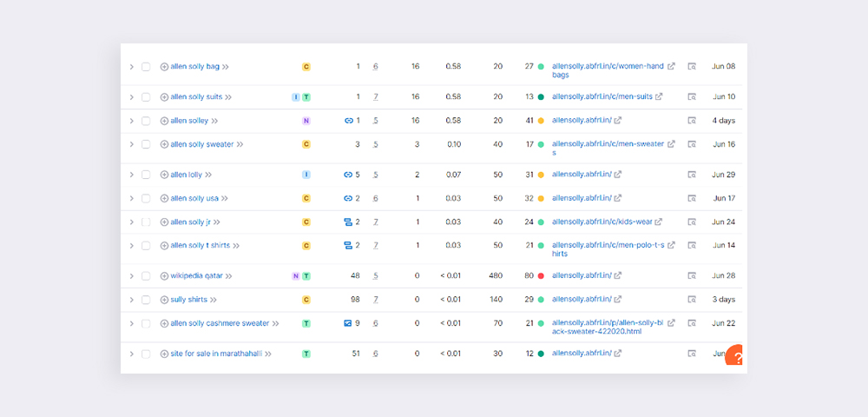Open external link icon for men-sweaters URL
This screenshot has width=868, height=417.
pos(671,144)
